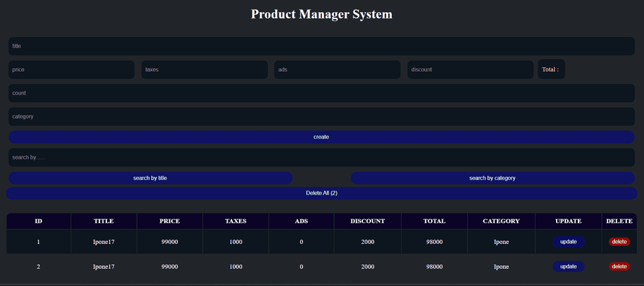The width and height of the screenshot is (644, 286).
Task: Click into the ads input field
Action: pyautogui.click(x=337, y=69)
